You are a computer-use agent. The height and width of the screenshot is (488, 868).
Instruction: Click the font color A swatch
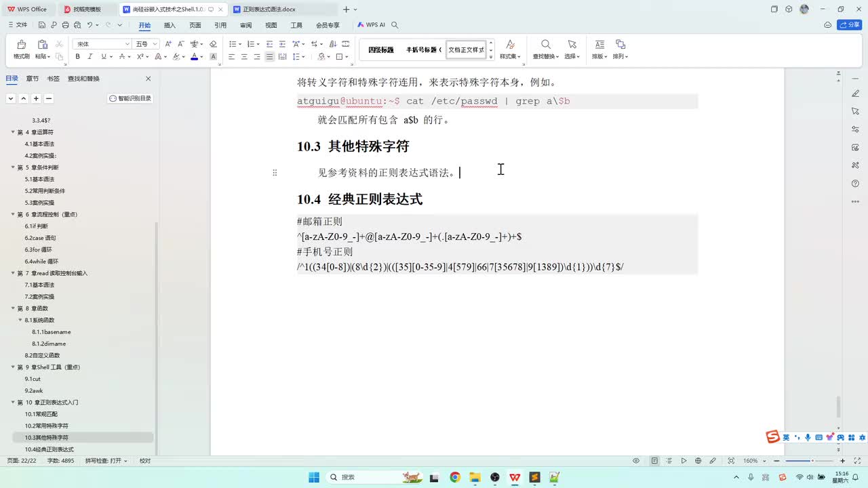pyautogui.click(x=194, y=57)
